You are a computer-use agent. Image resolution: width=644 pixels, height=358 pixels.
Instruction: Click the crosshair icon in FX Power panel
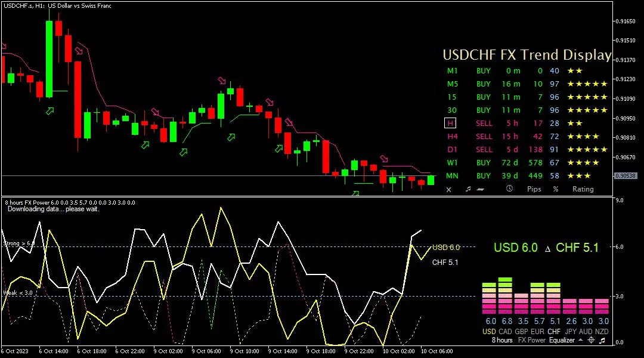592,340
